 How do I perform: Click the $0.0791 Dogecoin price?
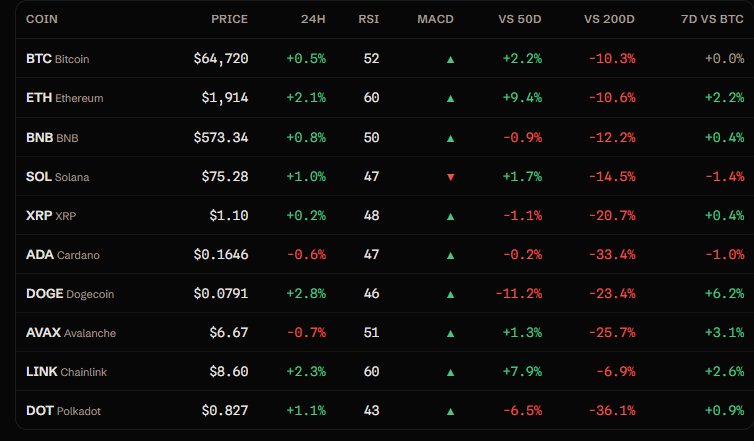tap(221, 293)
